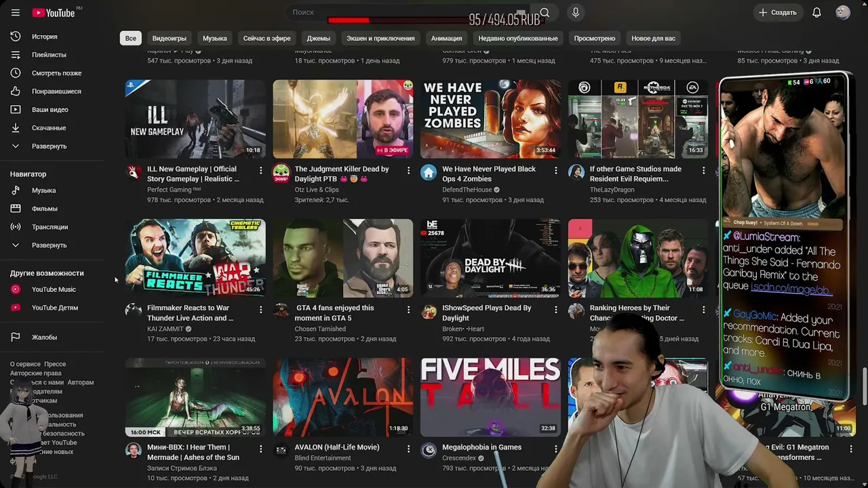Click the YouTube search input field

click(407, 12)
